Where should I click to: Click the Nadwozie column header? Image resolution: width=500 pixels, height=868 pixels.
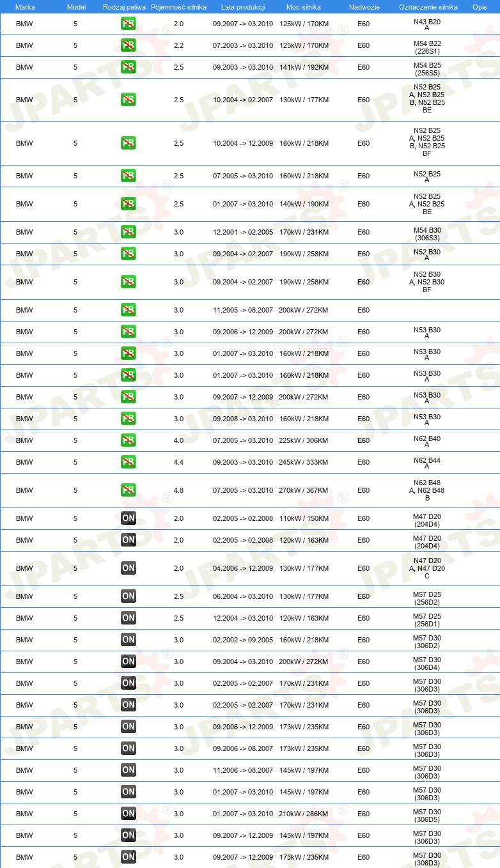point(364,6)
